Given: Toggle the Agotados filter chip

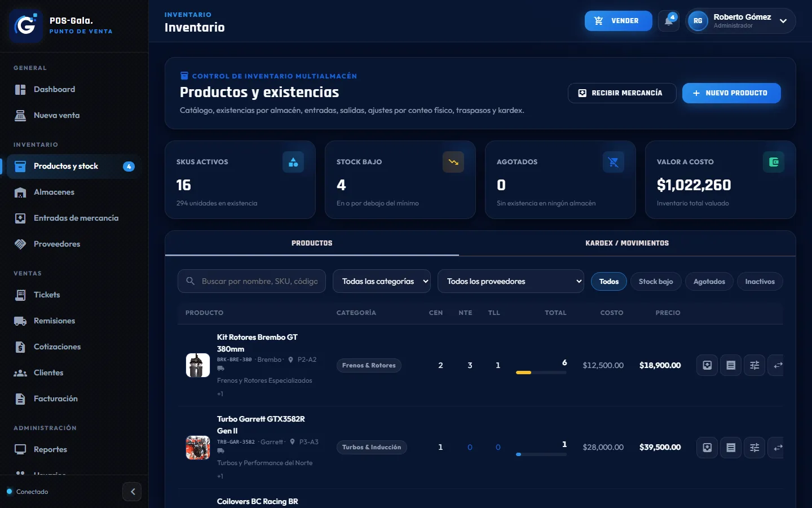Looking at the screenshot, I should click(x=709, y=281).
